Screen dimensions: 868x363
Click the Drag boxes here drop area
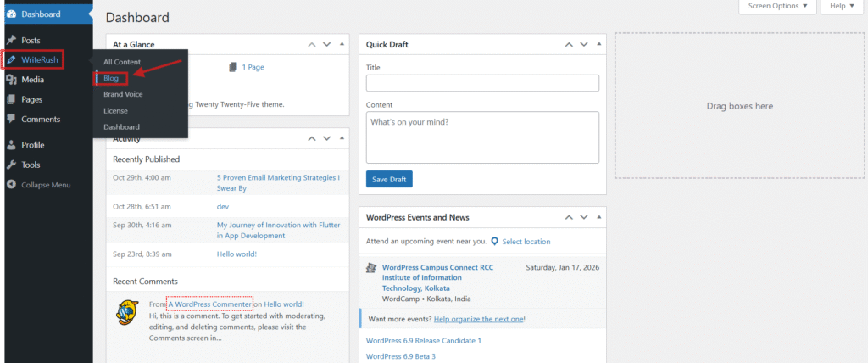point(739,106)
